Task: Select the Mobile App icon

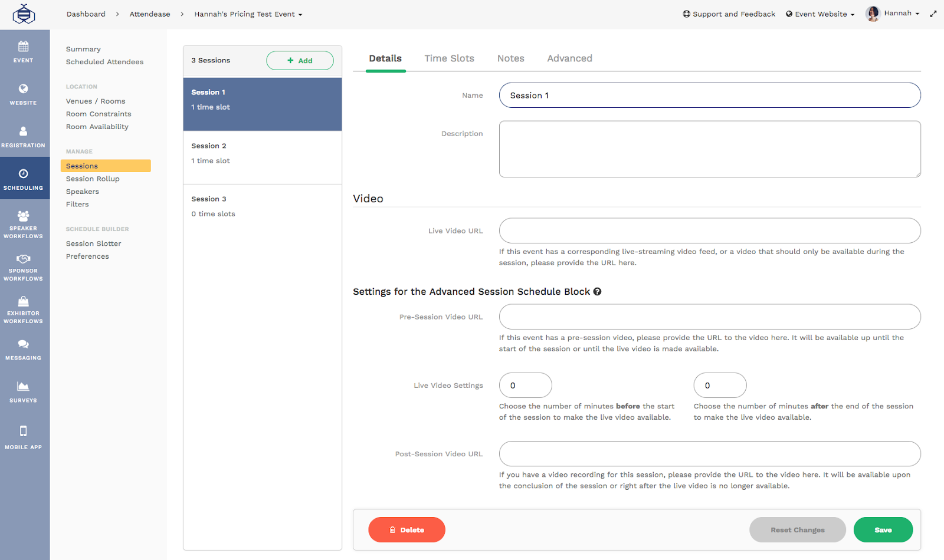Action: (24, 436)
